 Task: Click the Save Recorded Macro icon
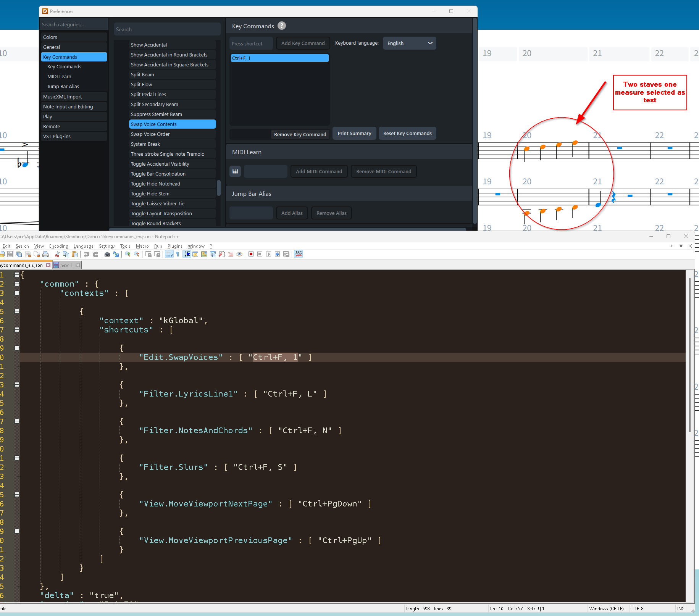click(286, 254)
